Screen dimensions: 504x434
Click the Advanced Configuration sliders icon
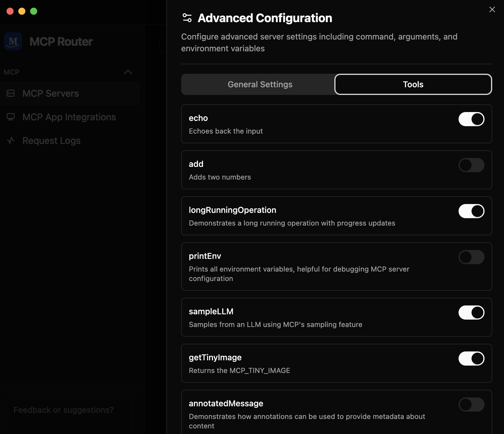187,18
